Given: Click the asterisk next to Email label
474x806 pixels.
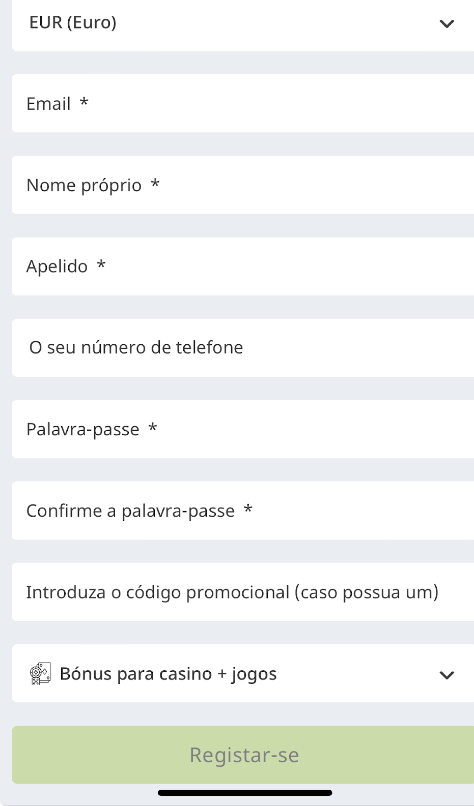Looking at the screenshot, I should coord(84,102).
